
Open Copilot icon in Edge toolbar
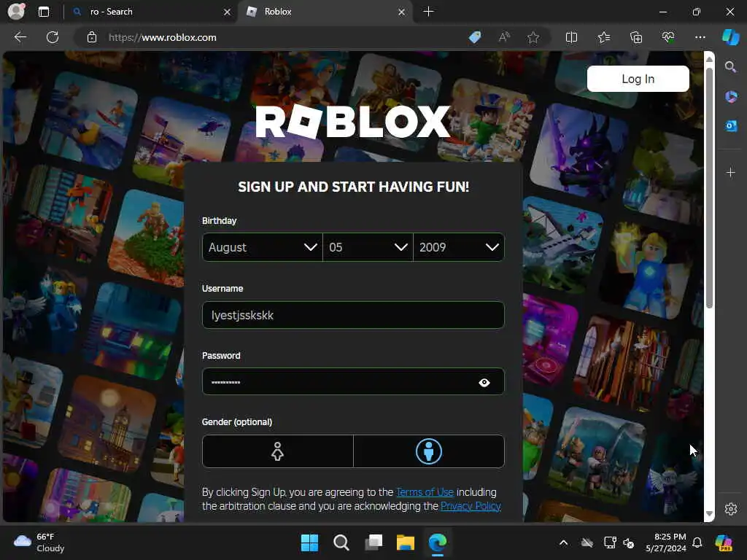pos(730,37)
